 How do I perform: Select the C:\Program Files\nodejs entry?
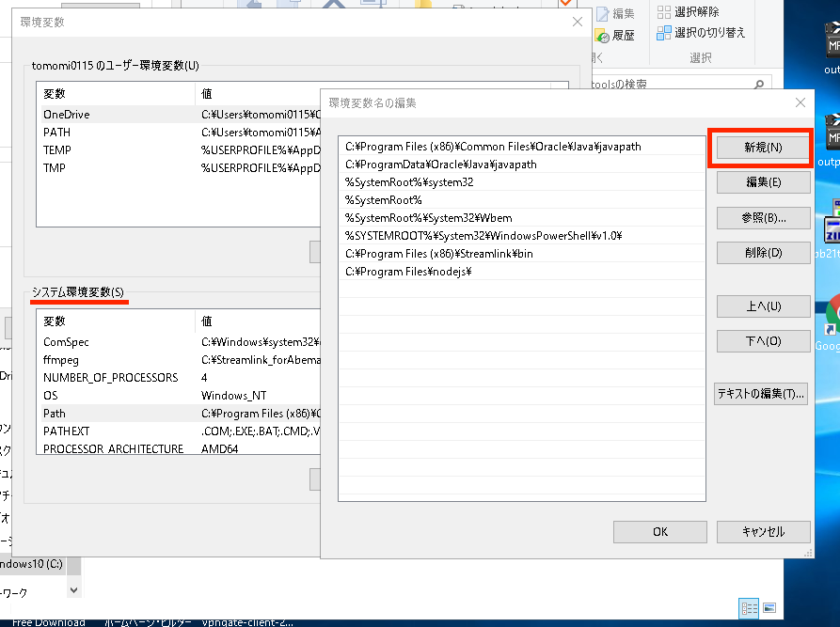[x=522, y=272]
